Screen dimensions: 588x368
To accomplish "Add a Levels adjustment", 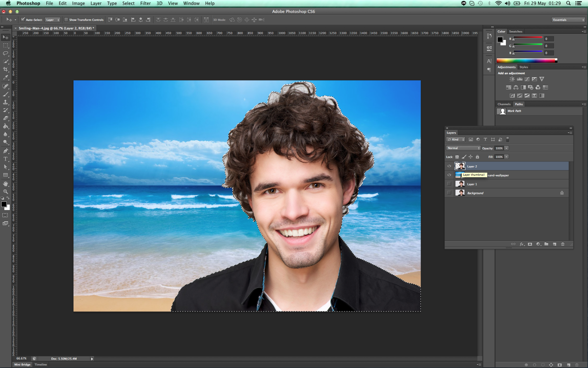I will pyautogui.click(x=520, y=79).
